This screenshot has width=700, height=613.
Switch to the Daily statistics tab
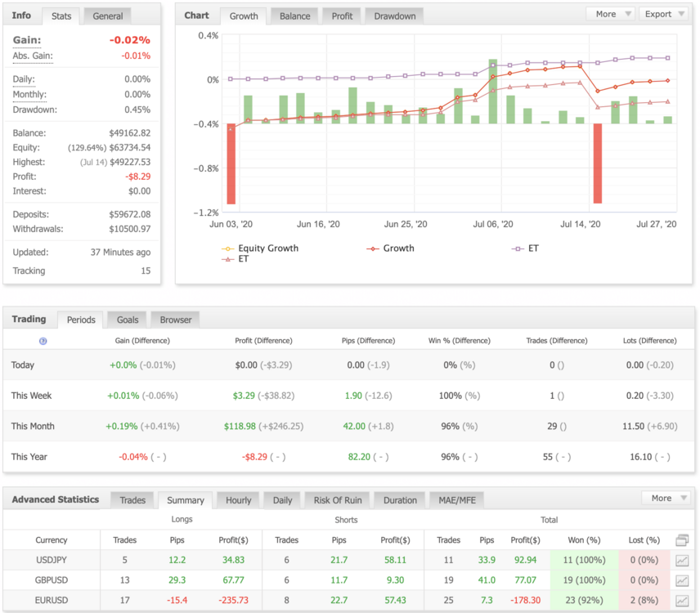[283, 500]
